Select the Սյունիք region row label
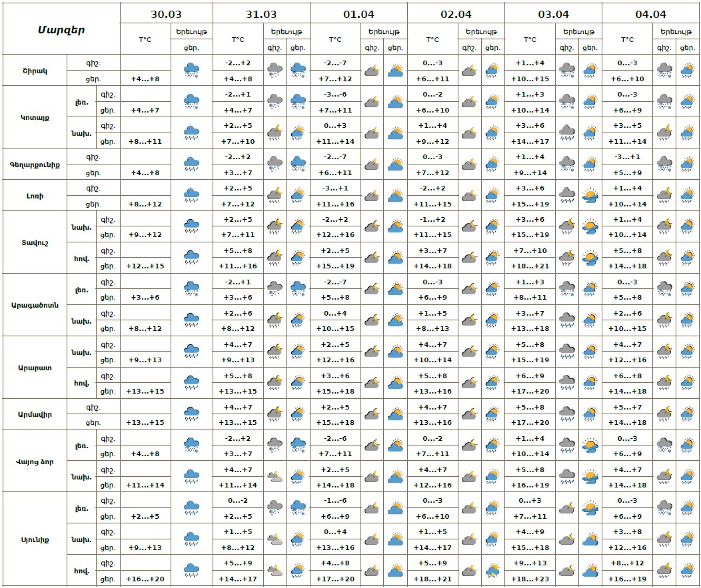This screenshot has height=588, width=701. (35, 539)
